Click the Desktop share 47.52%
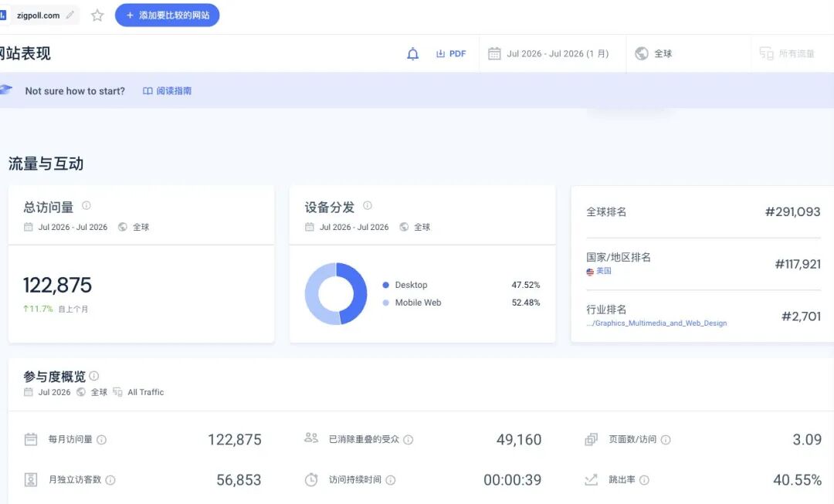834x504 pixels. coord(526,285)
